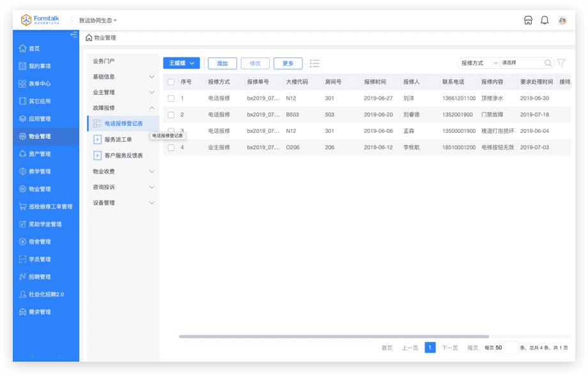Image resolution: width=588 pixels, height=377 pixels.
Task: Check the checkbox for row 1
Action: [171, 98]
